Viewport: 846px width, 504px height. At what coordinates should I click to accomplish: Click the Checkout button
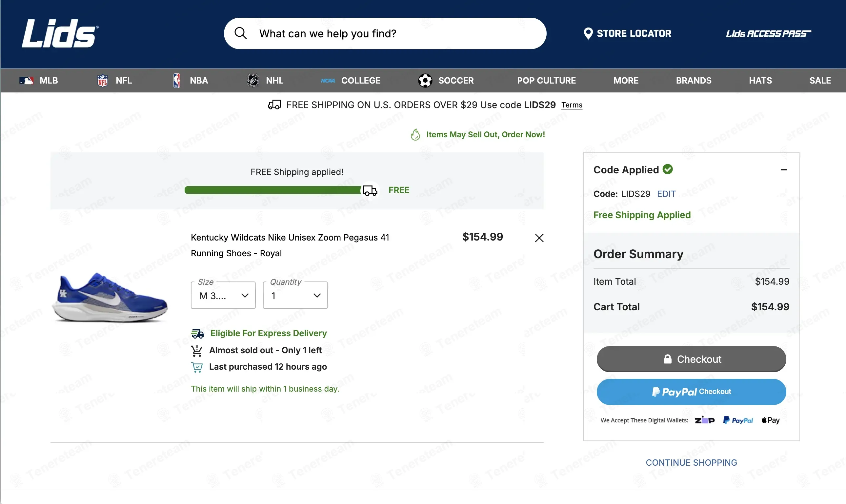click(692, 359)
